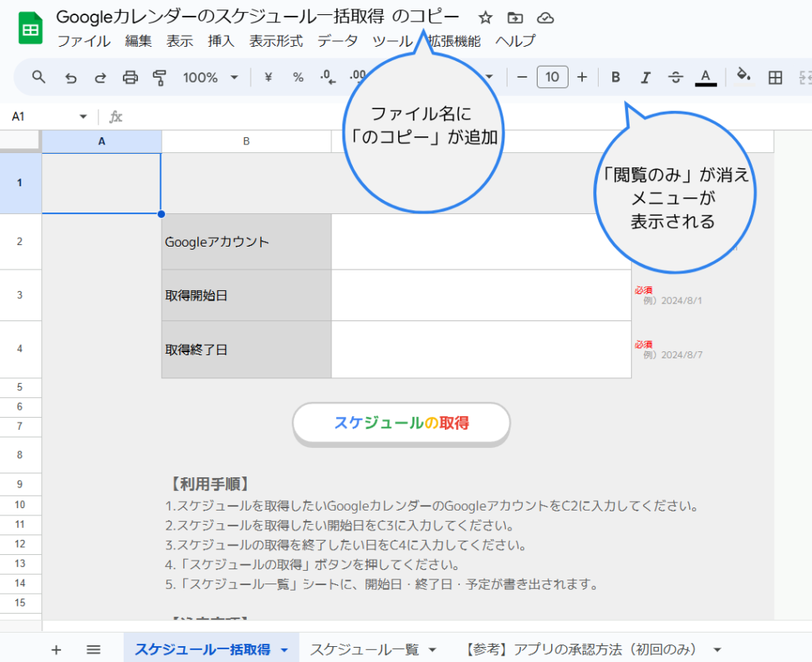This screenshot has height=662, width=812.
Task: Select row 1 header
Action: (20, 182)
